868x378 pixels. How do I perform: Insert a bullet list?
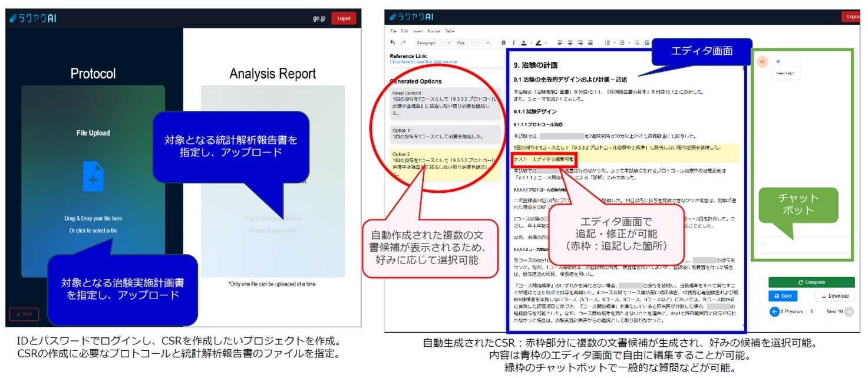[x=607, y=42]
